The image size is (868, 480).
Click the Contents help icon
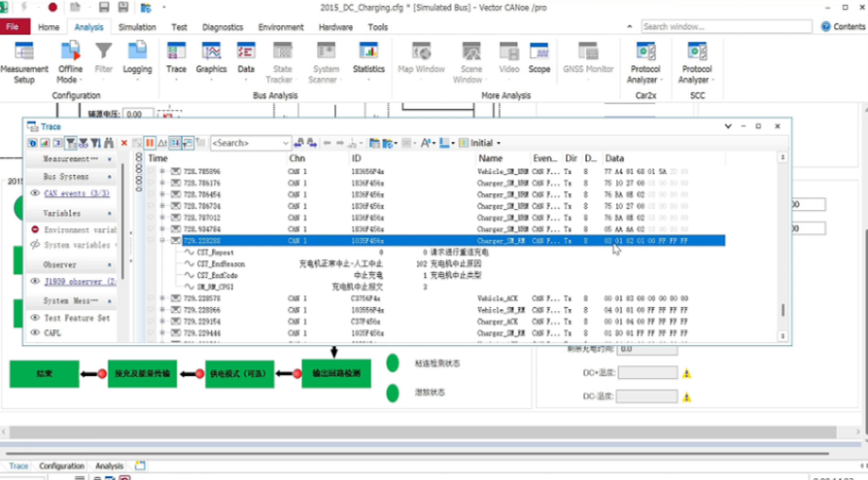pos(826,26)
